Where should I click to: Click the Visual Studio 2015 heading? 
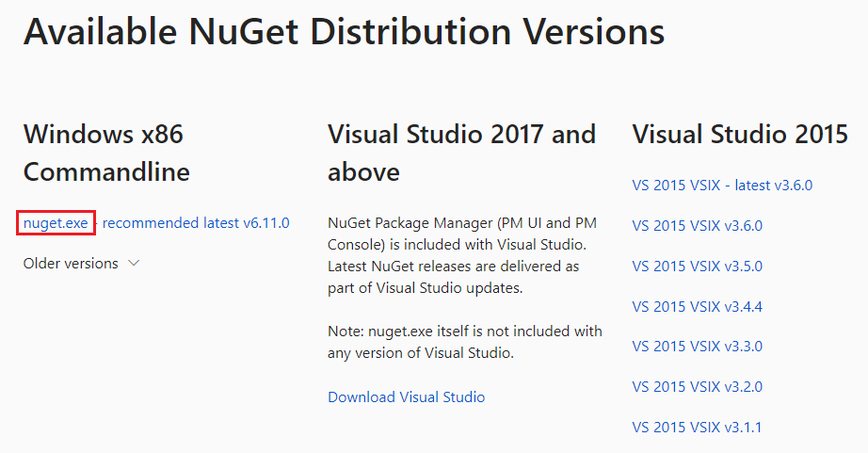click(x=740, y=135)
